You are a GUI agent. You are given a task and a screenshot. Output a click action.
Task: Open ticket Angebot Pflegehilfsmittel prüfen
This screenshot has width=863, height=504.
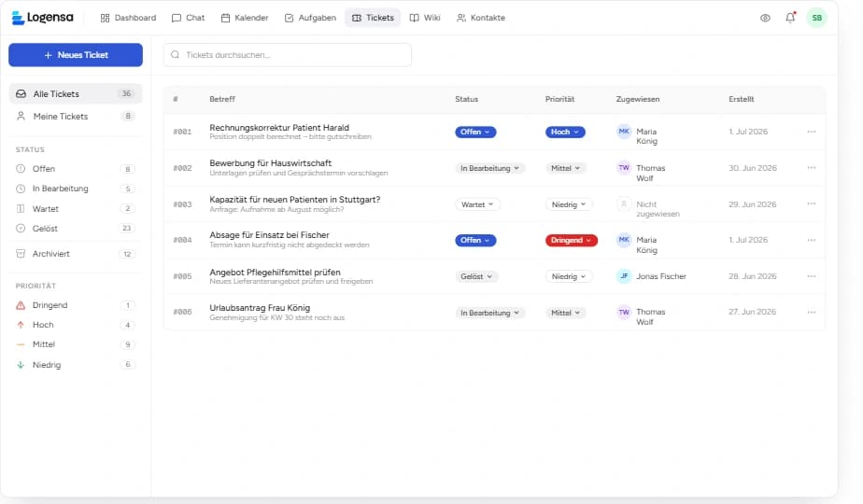275,273
